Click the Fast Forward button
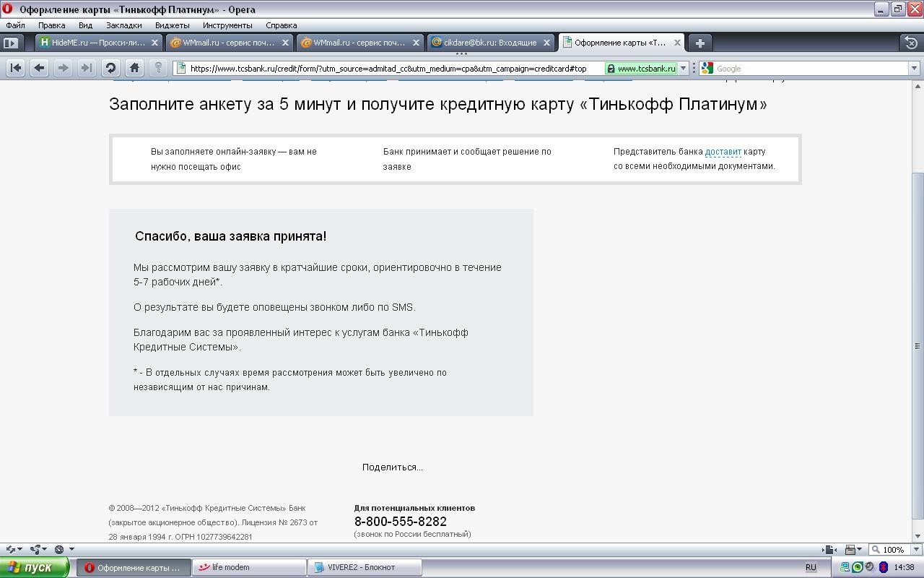This screenshot has width=924, height=578. (87, 68)
